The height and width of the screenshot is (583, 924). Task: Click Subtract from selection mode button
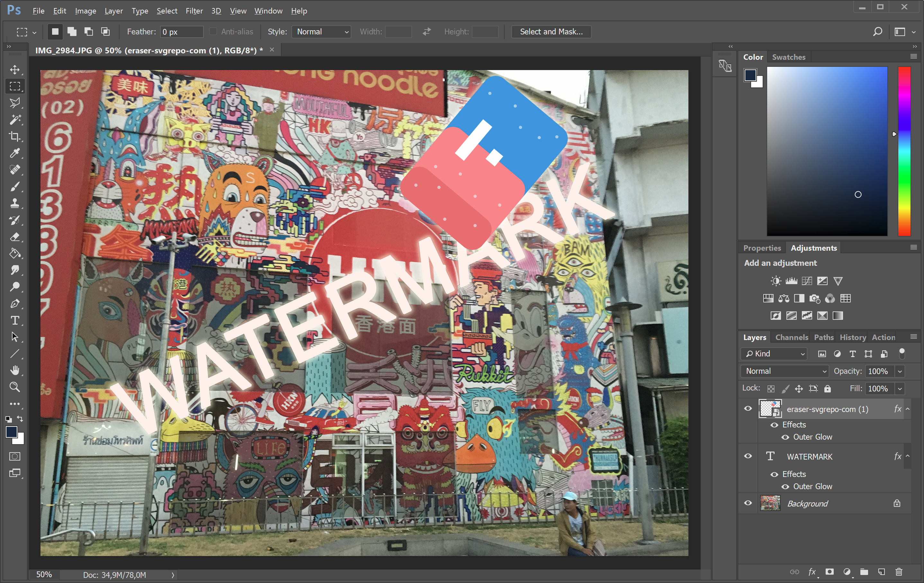click(89, 31)
